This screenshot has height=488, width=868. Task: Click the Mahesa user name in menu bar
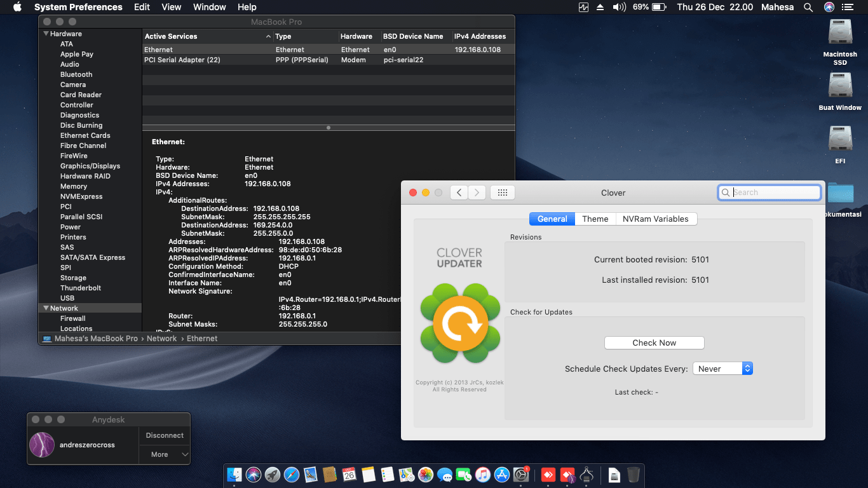tap(777, 7)
